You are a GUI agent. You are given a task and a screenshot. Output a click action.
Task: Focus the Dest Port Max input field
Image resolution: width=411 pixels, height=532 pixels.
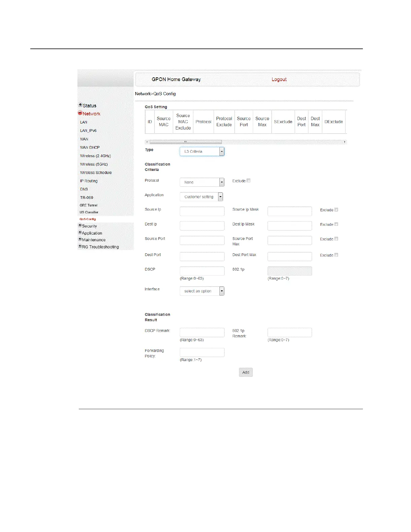coord(290,256)
